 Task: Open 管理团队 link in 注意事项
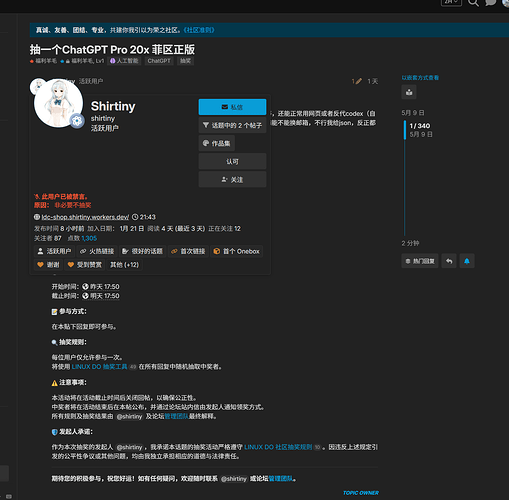click(176, 416)
